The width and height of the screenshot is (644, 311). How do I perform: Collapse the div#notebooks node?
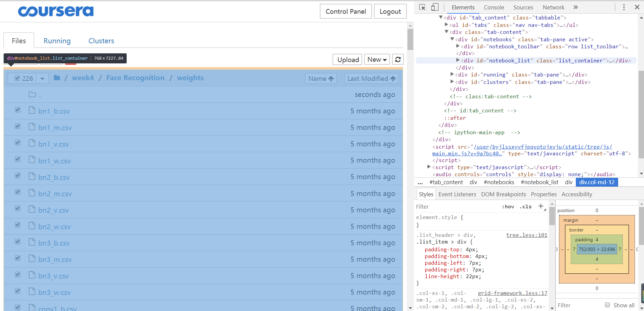coord(452,39)
